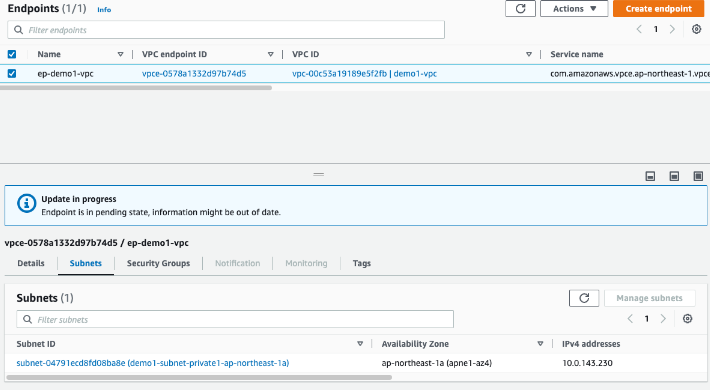Screen dimensions: 710x390
Task: Open Subnets table settings gear
Action: point(687,319)
